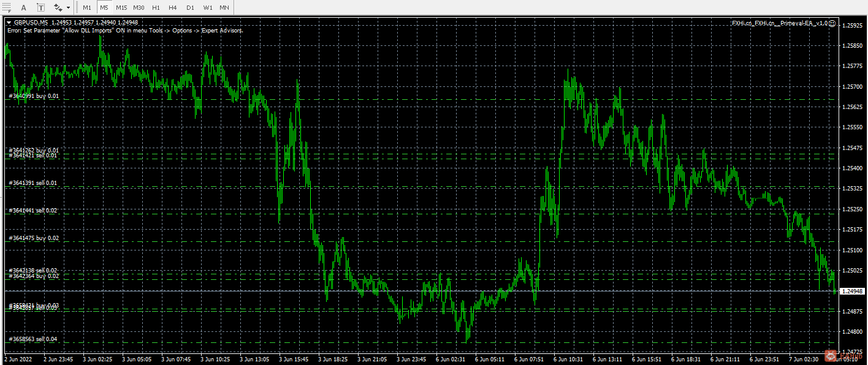Select order line #3658563 sell 0.04
This screenshot has height=365, width=868.
pyautogui.click(x=33, y=339)
